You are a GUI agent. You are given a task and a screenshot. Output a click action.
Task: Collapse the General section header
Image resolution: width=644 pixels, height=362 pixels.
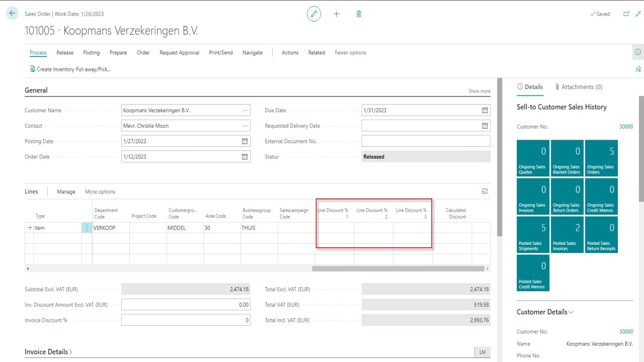point(36,90)
